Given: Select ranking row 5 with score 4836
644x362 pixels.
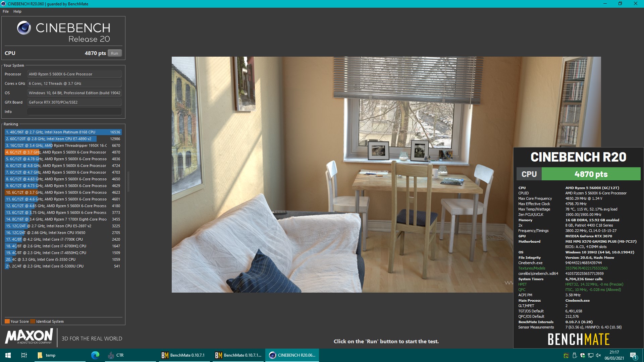Looking at the screenshot, I should tap(63, 159).
